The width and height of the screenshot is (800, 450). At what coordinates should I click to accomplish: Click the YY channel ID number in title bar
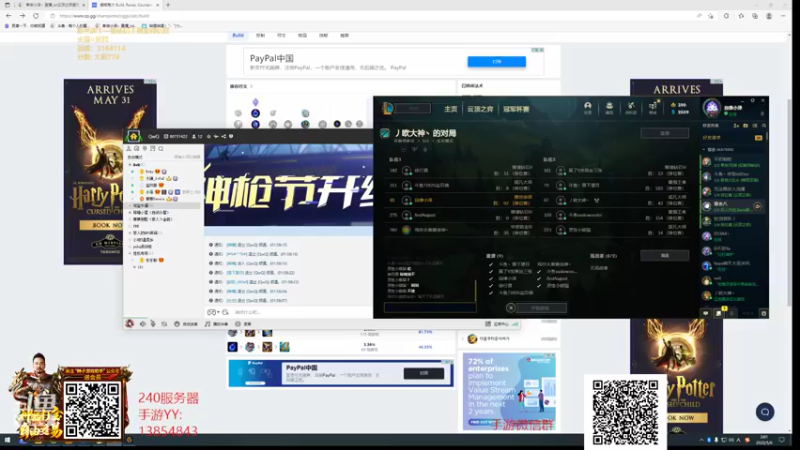click(x=178, y=137)
